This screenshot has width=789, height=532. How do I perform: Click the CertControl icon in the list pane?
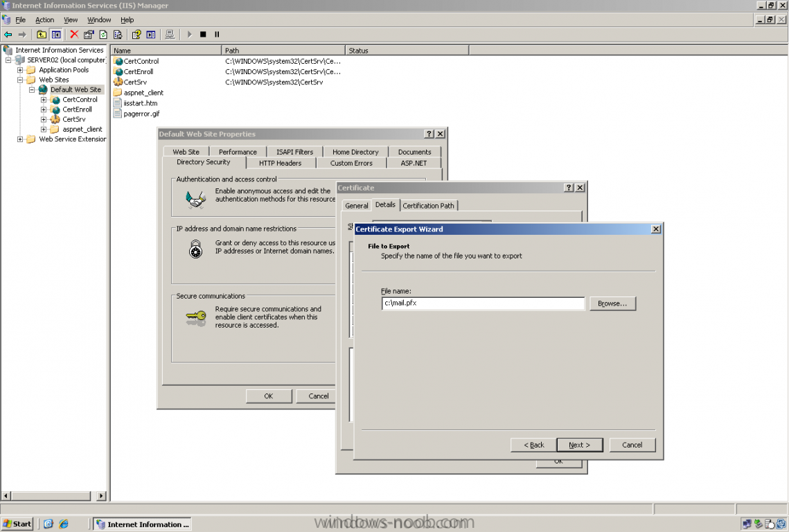point(118,62)
